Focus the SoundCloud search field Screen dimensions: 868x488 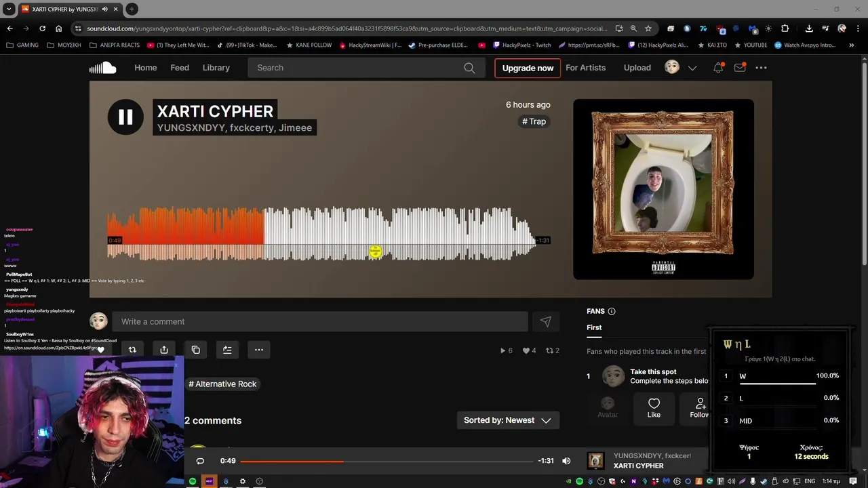pyautogui.click(x=366, y=68)
